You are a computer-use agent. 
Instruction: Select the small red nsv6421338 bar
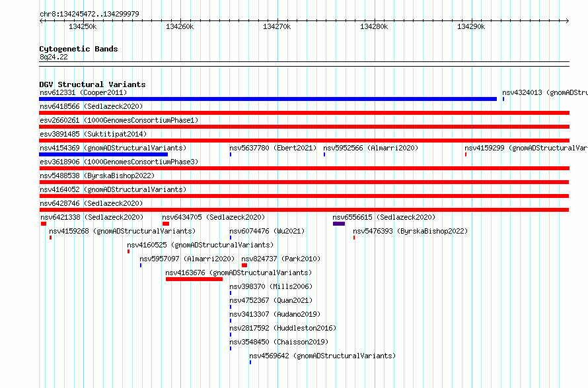[44, 224]
